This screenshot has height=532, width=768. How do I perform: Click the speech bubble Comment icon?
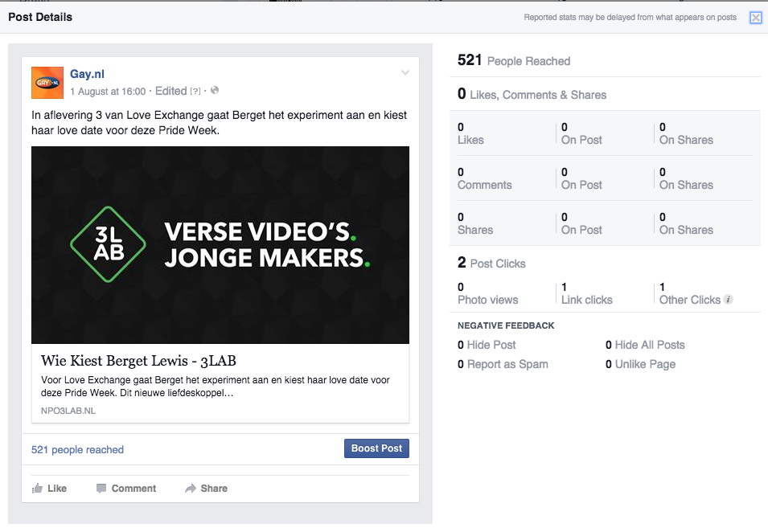point(101,489)
